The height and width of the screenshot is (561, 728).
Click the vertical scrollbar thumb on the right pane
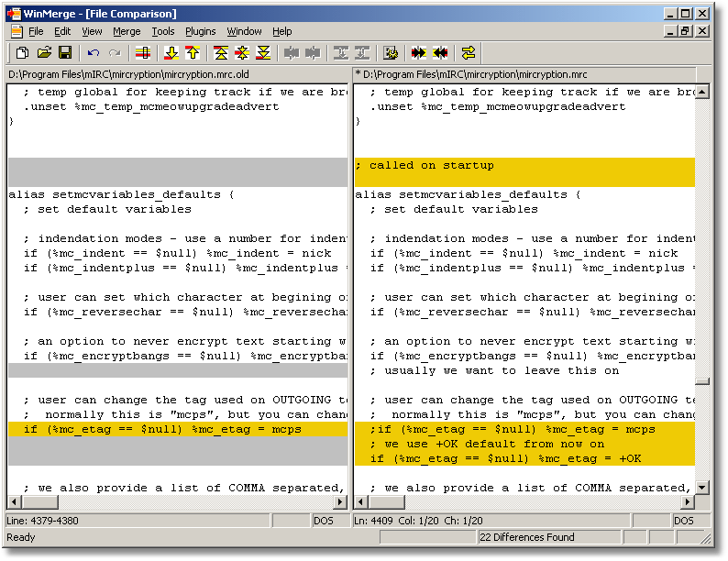click(702, 381)
